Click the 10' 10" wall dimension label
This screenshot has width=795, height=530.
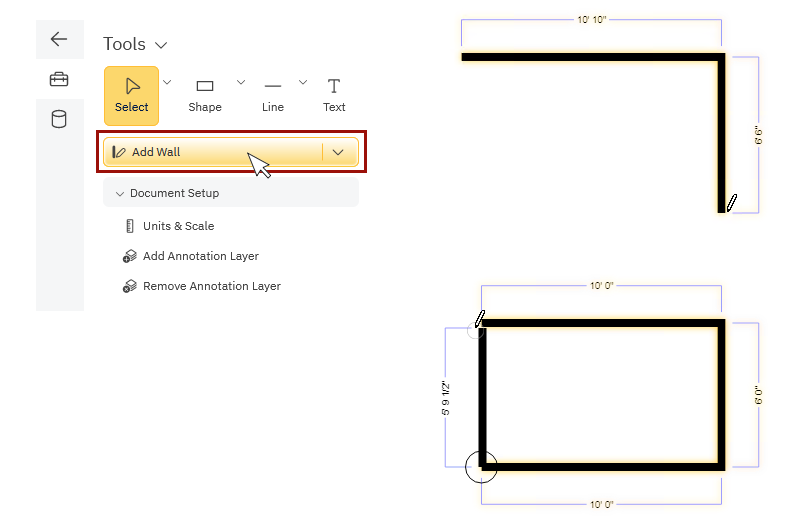click(591, 20)
